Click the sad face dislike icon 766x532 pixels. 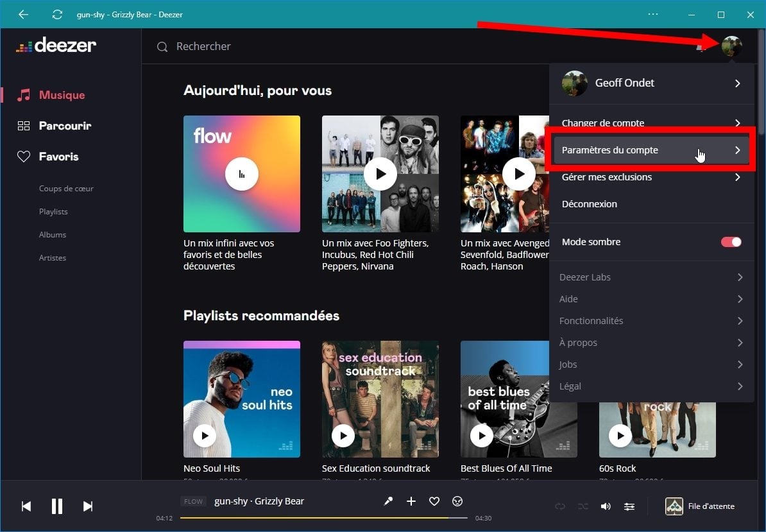click(x=457, y=501)
